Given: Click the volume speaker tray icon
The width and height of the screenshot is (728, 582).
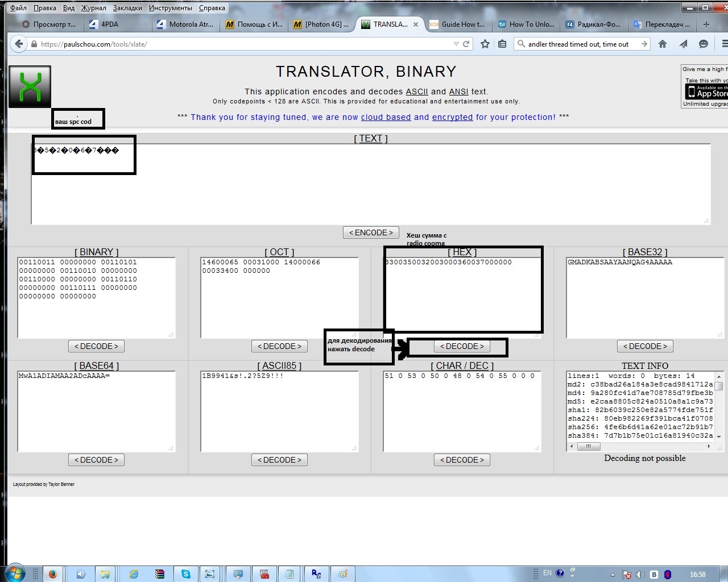Looking at the screenshot, I should pos(640,574).
